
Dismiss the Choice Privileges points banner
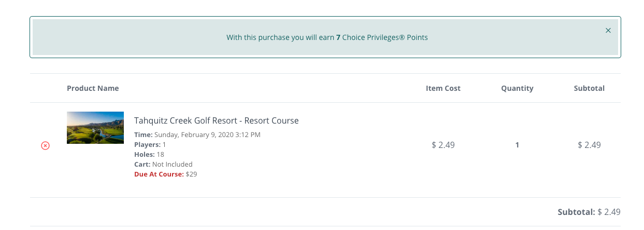click(608, 31)
